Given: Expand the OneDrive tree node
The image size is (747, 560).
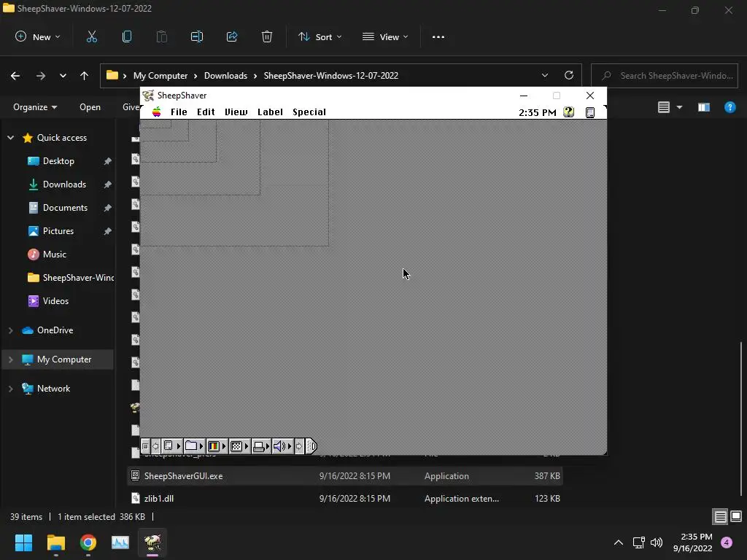Looking at the screenshot, I should (x=10, y=330).
